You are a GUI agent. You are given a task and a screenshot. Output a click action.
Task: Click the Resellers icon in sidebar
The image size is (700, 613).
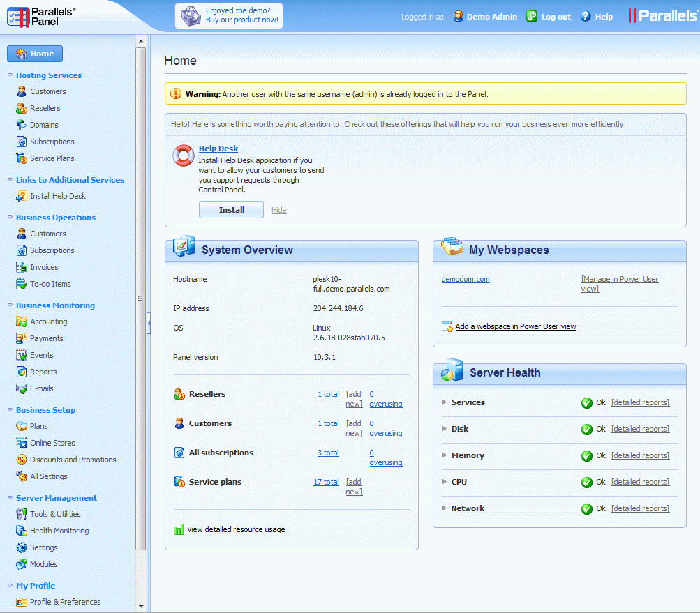pos(22,108)
